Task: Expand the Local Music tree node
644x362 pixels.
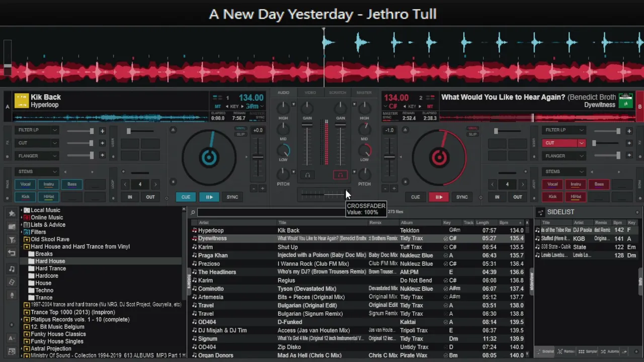Action: (x=22, y=210)
